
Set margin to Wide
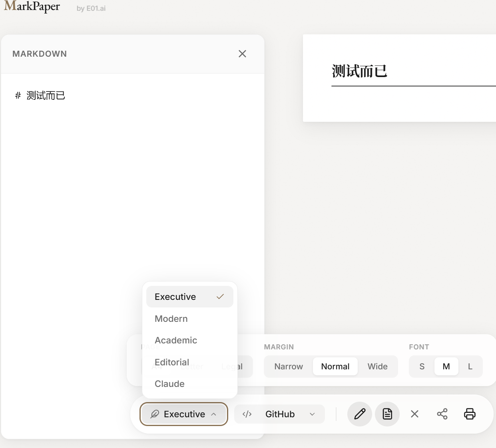[378, 367]
